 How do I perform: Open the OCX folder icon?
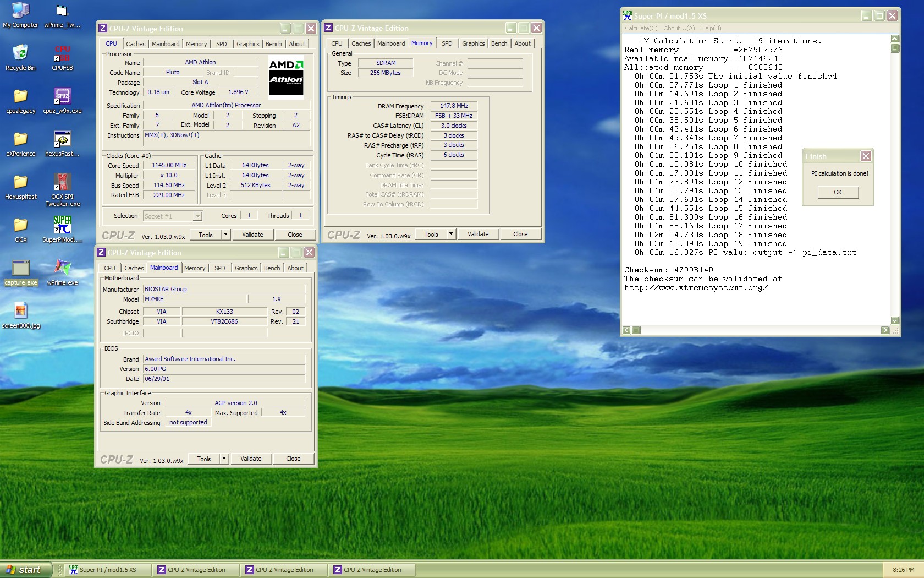point(20,229)
